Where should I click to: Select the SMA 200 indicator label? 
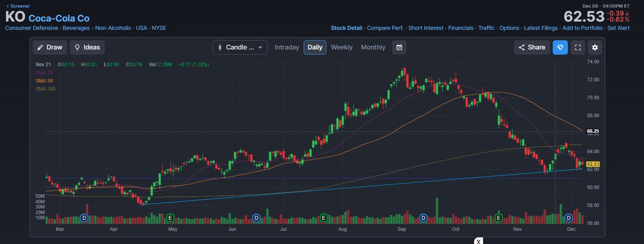(45, 89)
